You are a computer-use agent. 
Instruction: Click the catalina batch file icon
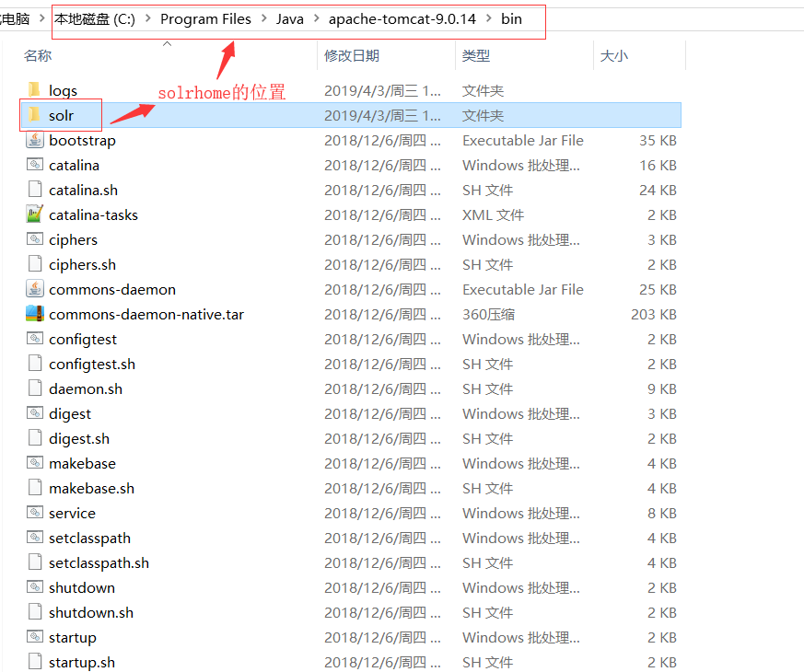pyautogui.click(x=34, y=165)
